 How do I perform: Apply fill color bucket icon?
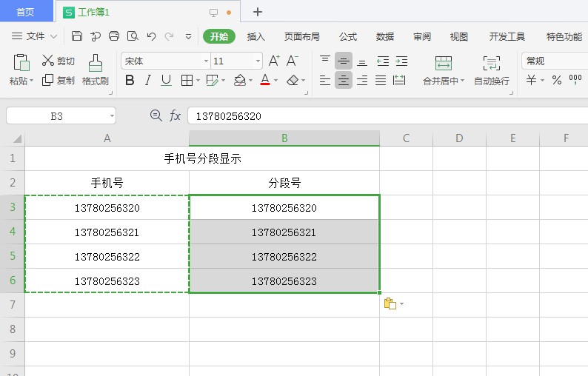tap(240, 80)
